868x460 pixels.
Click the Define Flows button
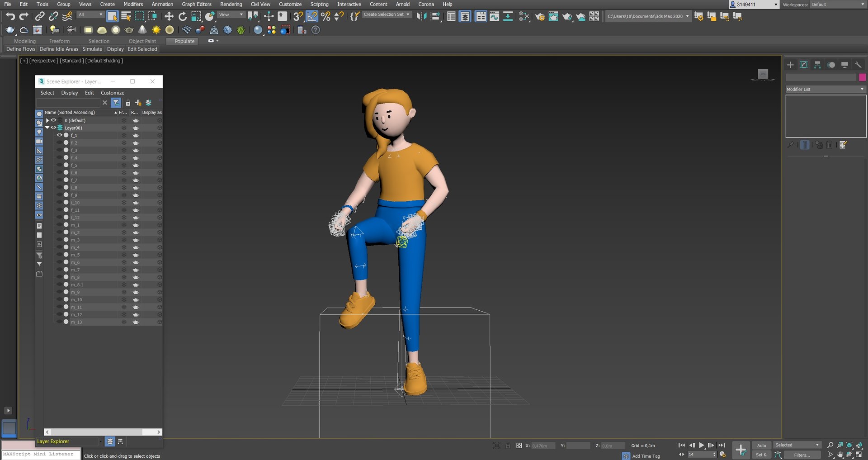(20, 49)
